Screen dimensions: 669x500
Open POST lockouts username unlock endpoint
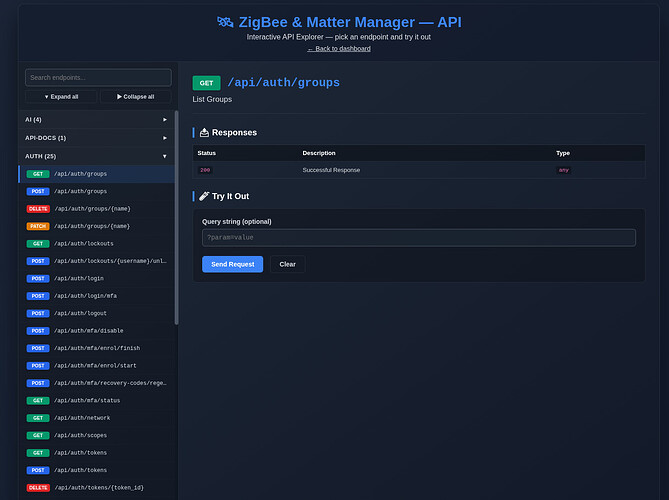(96, 261)
